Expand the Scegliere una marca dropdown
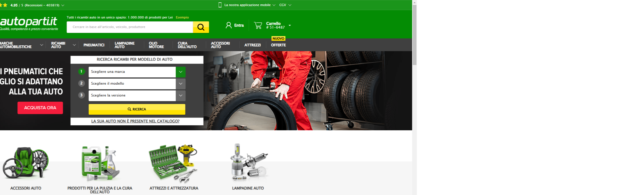 pyautogui.click(x=181, y=72)
